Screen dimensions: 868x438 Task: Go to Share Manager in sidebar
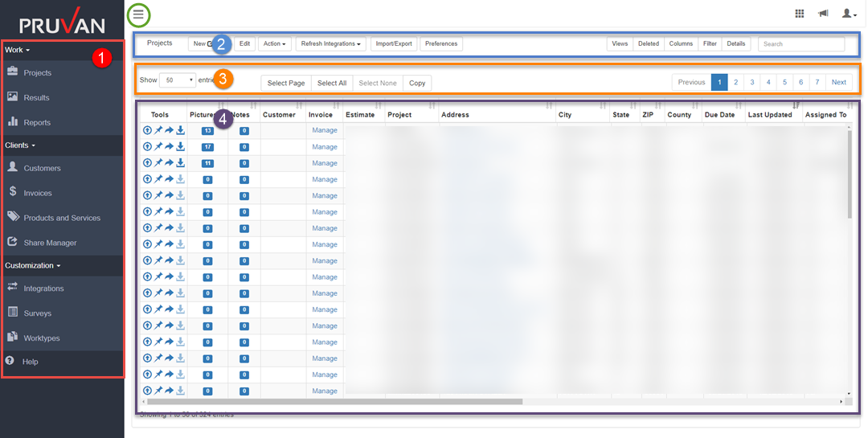tap(50, 243)
